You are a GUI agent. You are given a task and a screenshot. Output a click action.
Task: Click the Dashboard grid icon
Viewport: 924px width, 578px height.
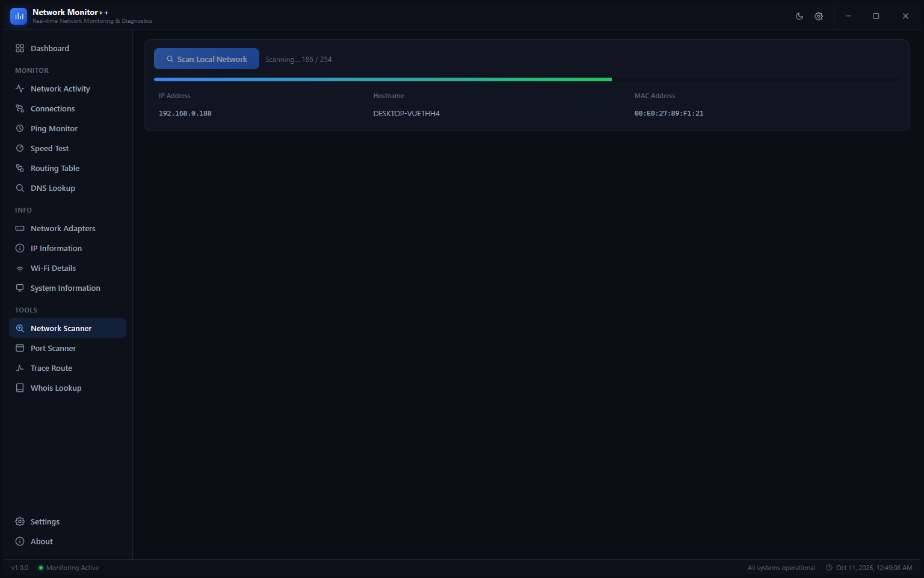coord(20,48)
